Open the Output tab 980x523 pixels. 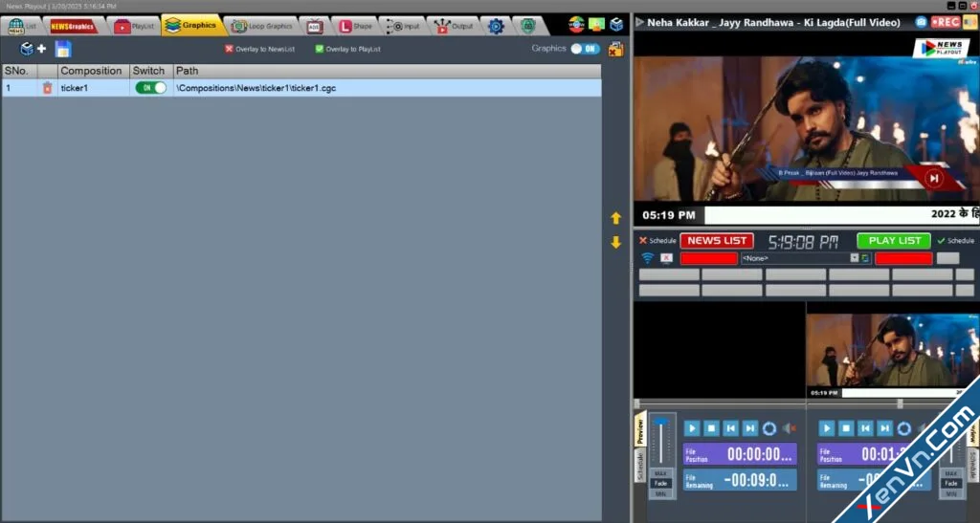[x=455, y=26]
